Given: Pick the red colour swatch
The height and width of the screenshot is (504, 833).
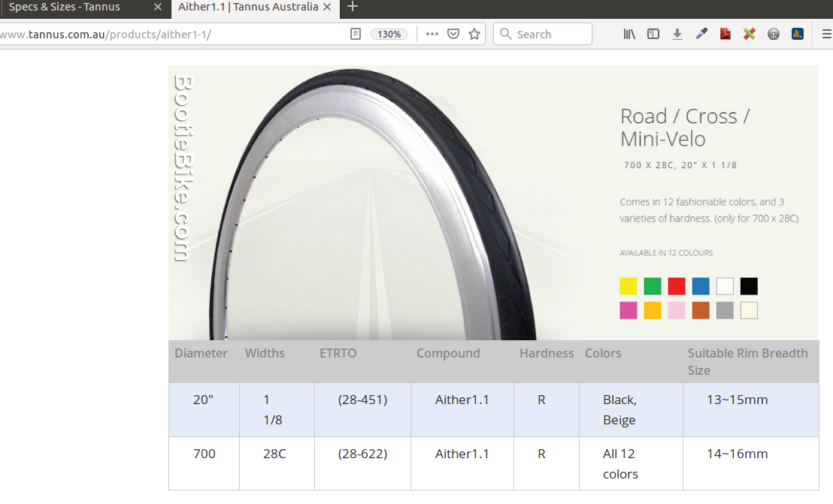Looking at the screenshot, I should [677, 286].
